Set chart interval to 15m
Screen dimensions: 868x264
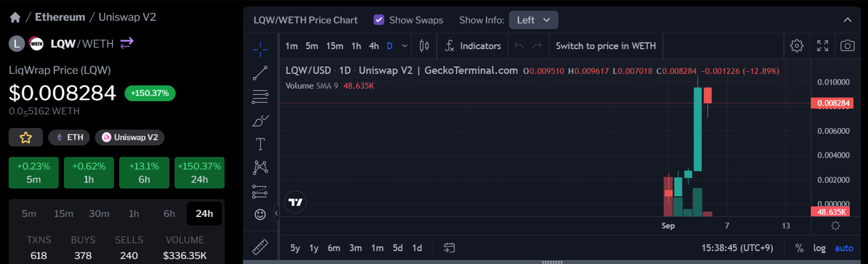tap(335, 46)
